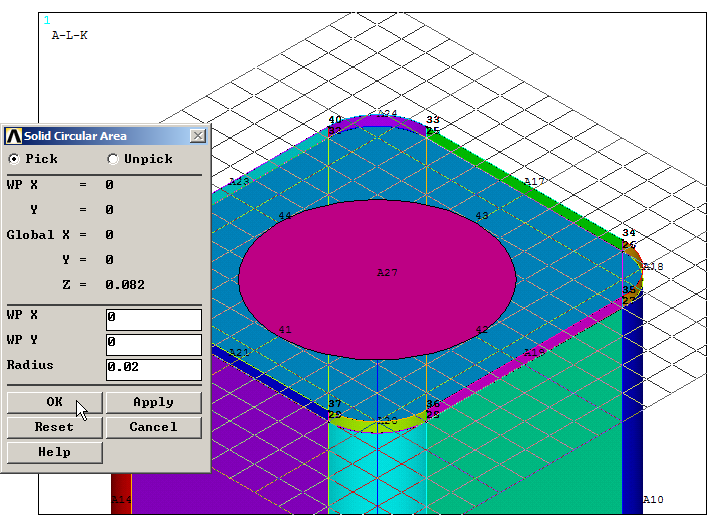Image resolution: width=720 pixels, height=528 pixels.
Task: Confirm with the OK button
Action: coord(55,402)
